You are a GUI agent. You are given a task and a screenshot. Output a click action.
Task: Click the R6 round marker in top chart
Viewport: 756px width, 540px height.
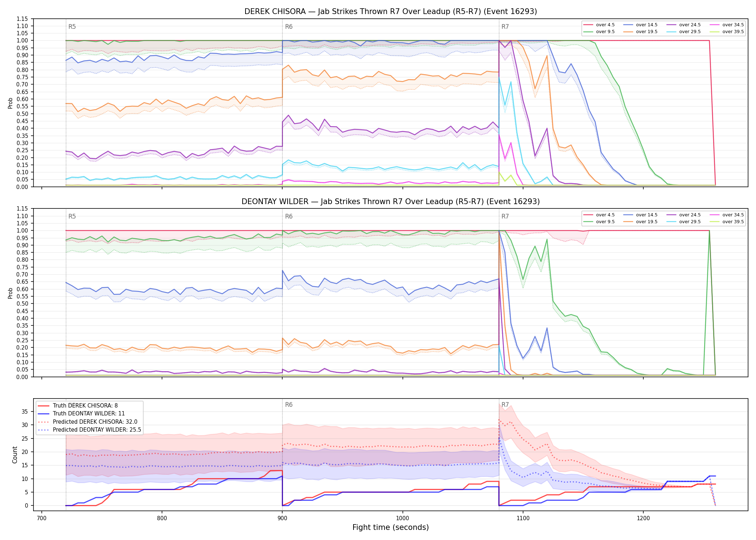click(289, 27)
